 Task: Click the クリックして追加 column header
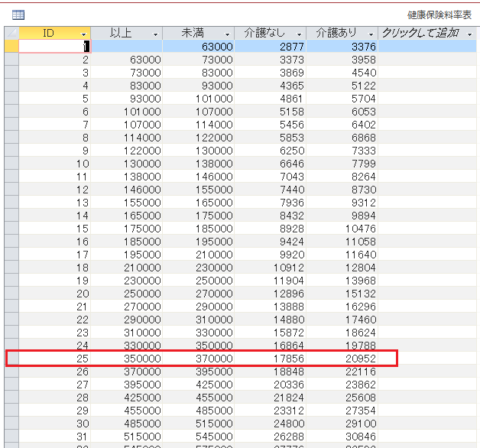click(x=420, y=33)
